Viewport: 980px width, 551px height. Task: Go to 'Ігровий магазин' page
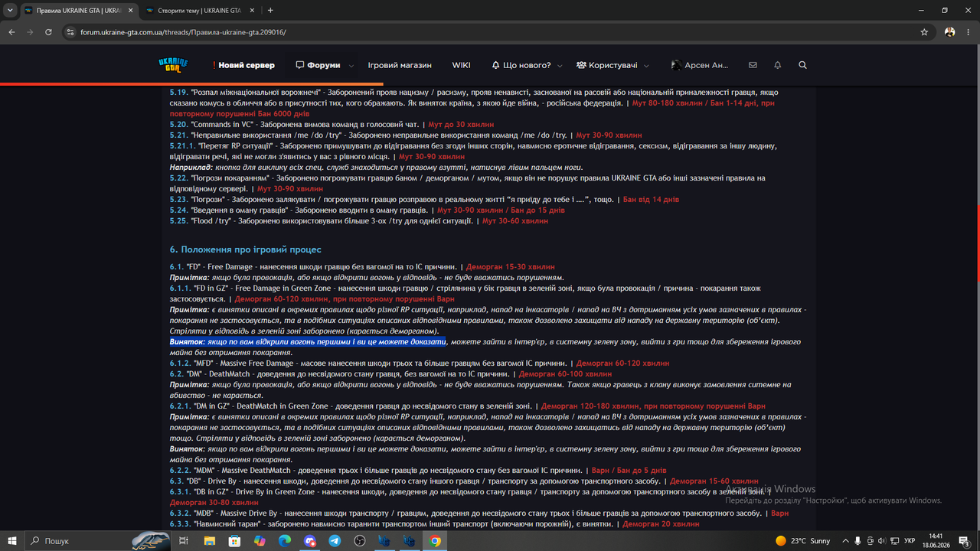click(x=400, y=65)
